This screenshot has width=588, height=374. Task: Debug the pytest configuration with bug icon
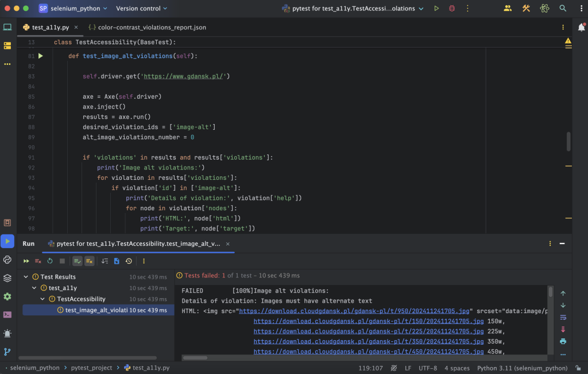pos(452,8)
